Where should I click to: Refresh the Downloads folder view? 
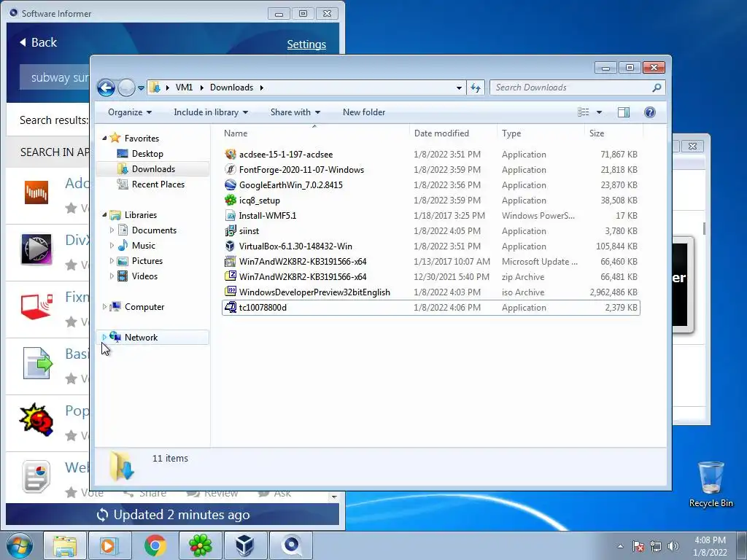pyautogui.click(x=476, y=87)
